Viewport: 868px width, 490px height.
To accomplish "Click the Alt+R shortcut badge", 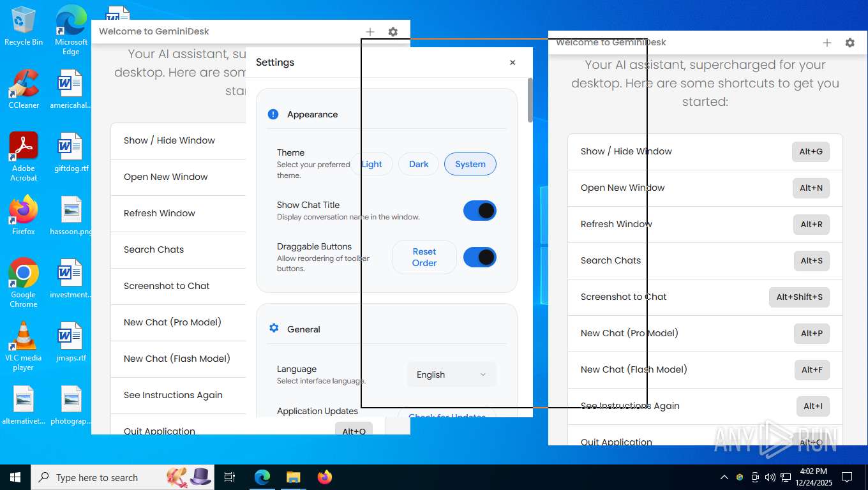I will 811,225.
